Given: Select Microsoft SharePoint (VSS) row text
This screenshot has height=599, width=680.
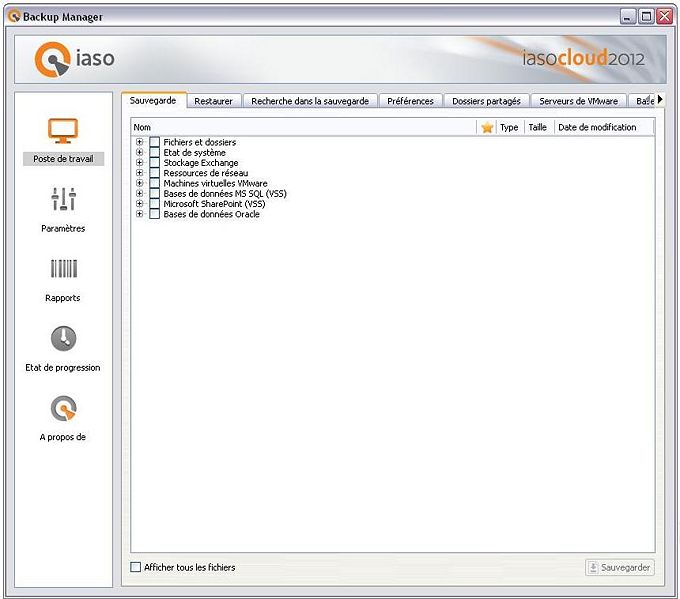Looking at the screenshot, I should (214, 203).
